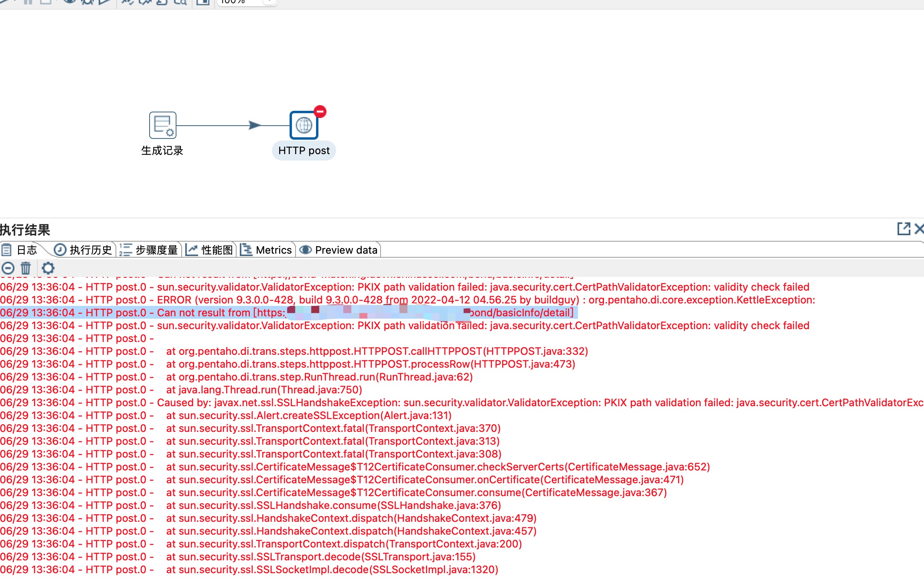The width and height of the screenshot is (924, 578).
Task: Clear the log with the trash icon
Action: [x=26, y=268]
